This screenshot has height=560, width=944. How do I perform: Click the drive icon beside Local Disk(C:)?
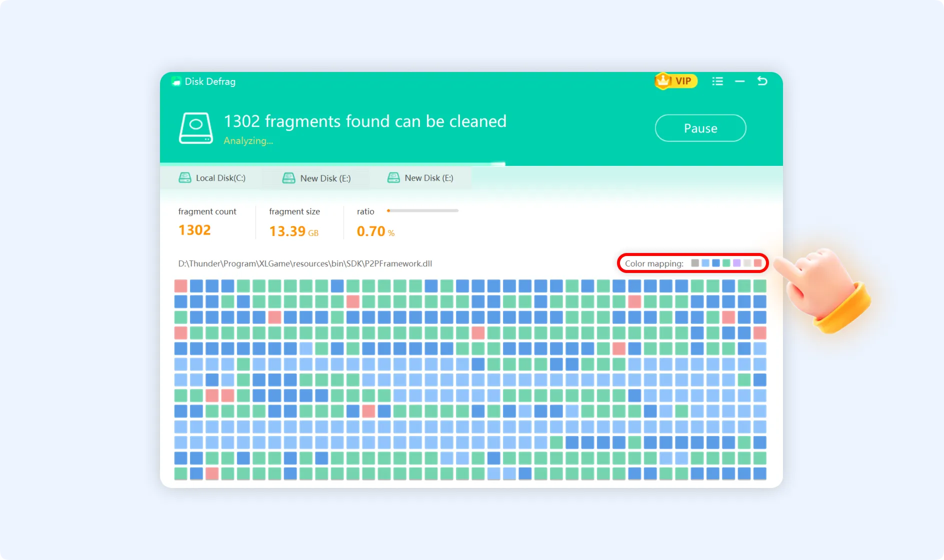[185, 178]
